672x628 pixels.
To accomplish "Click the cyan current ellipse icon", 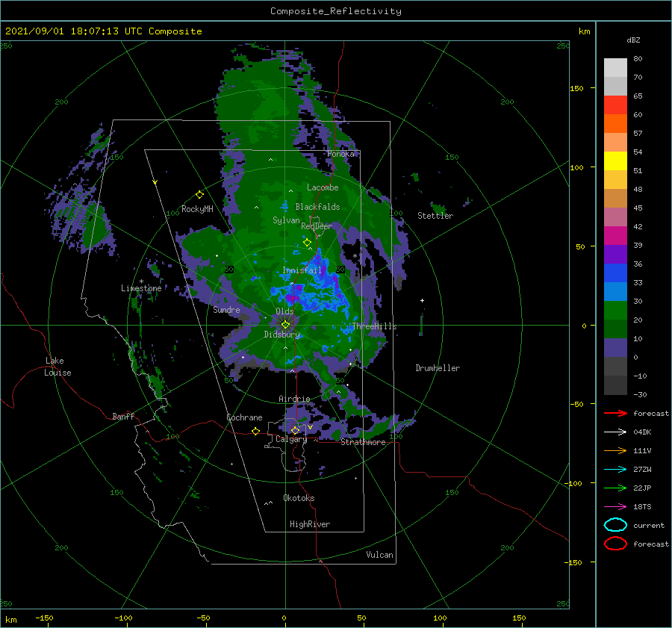I will pyautogui.click(x=615, y=525).
